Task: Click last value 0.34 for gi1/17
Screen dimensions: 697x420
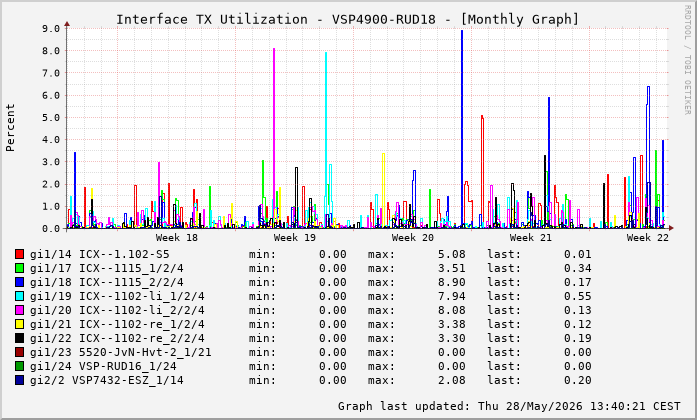Action: (578, 268)
